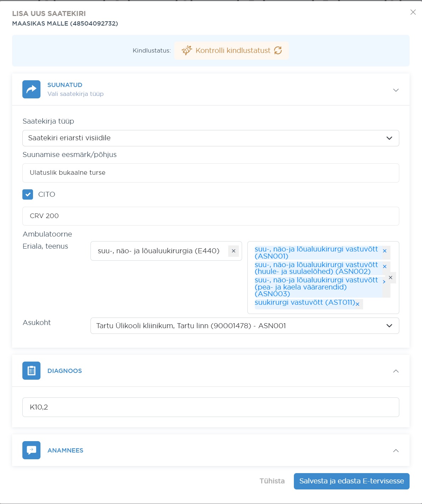Click the Tühista cancel button

pyautogui.click(x=272, y=481)
